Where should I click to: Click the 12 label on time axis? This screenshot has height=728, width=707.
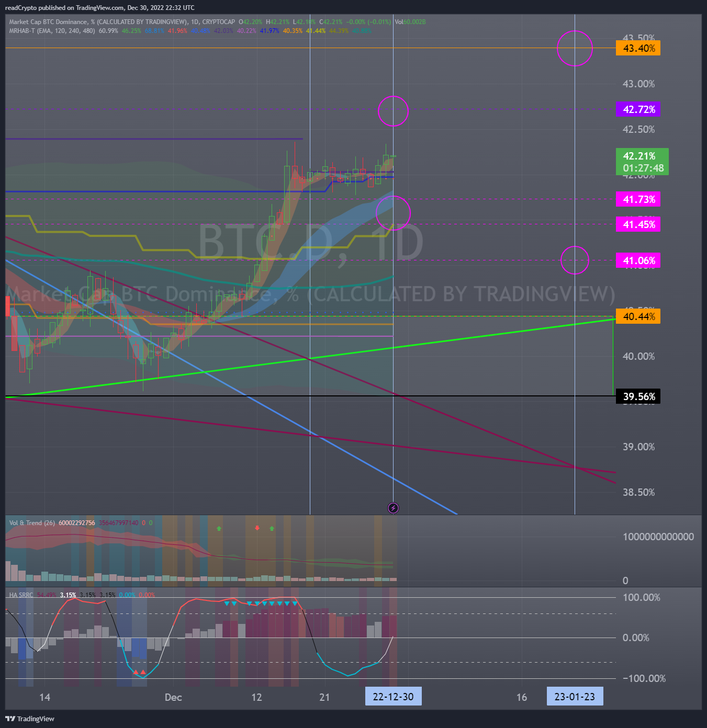[256, 697]
